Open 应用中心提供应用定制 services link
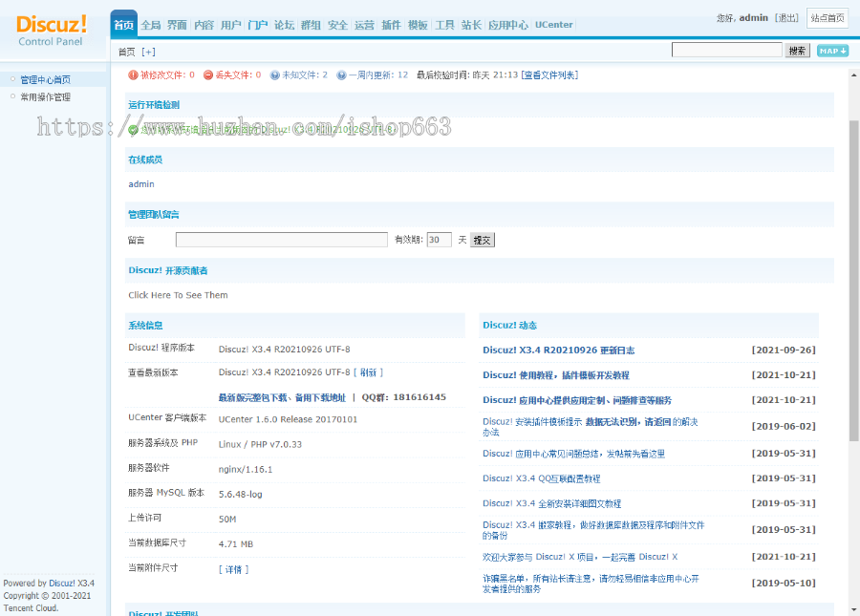Screen dimensions: 860x616 point(577,400)
